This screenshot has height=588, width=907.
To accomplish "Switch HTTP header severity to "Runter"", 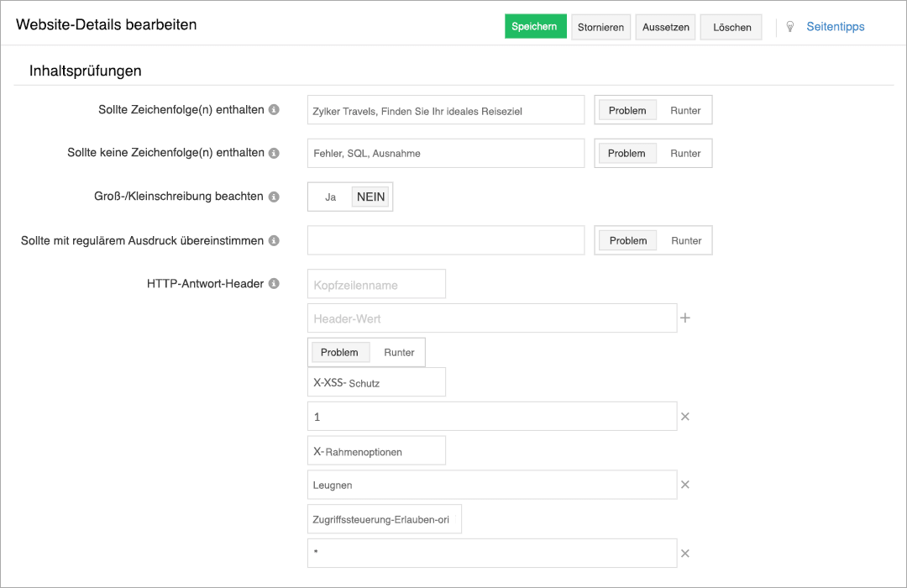I will pos(399,352).
